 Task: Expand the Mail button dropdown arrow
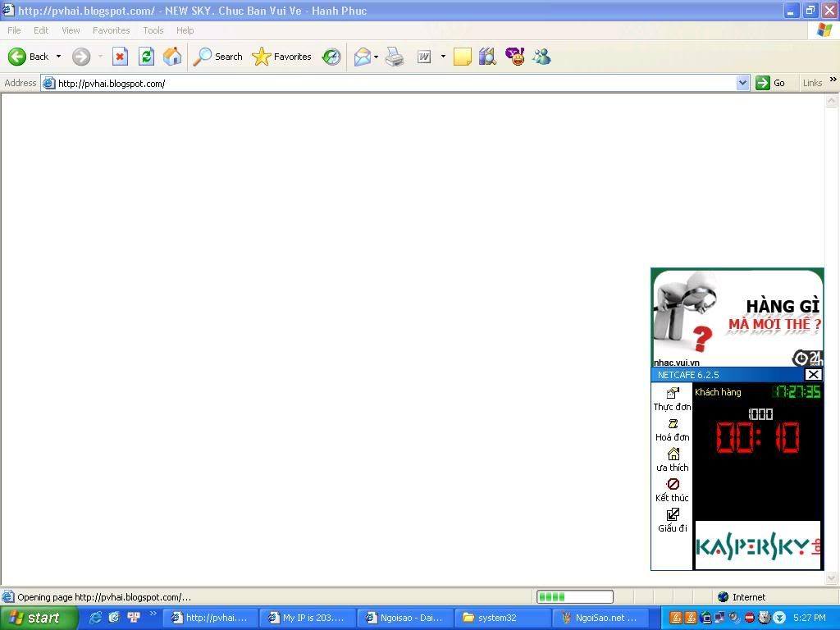376,57
